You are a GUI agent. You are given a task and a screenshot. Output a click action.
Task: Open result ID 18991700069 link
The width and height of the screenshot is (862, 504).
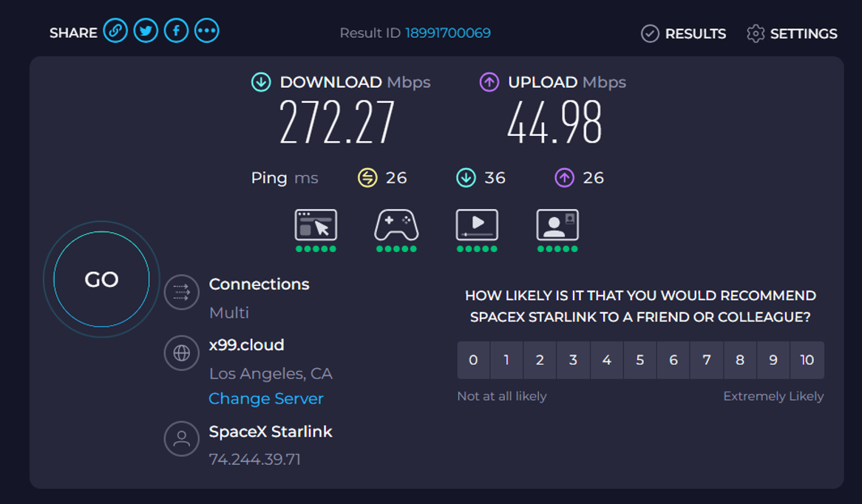pyautogui.click(x=448, y=33)
